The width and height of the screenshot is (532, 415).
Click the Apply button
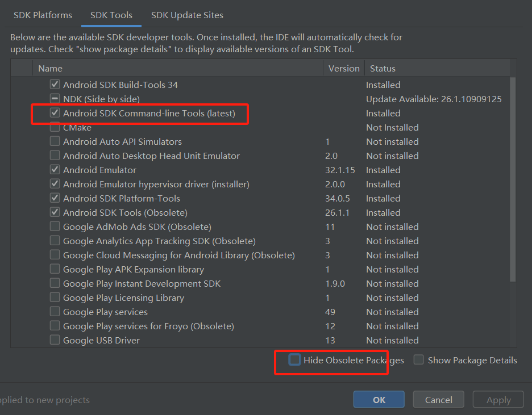498,400
